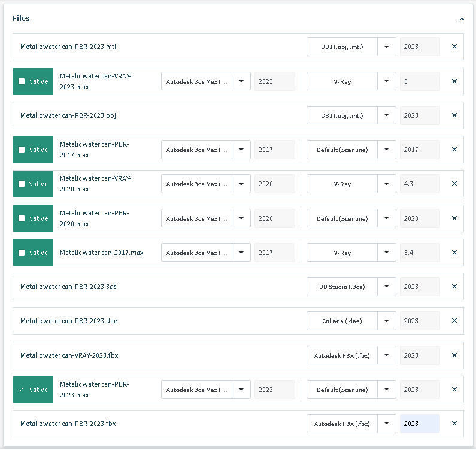Collapse the Files section
The width and height of the screenshot is (476, 450).
[462, 19]
